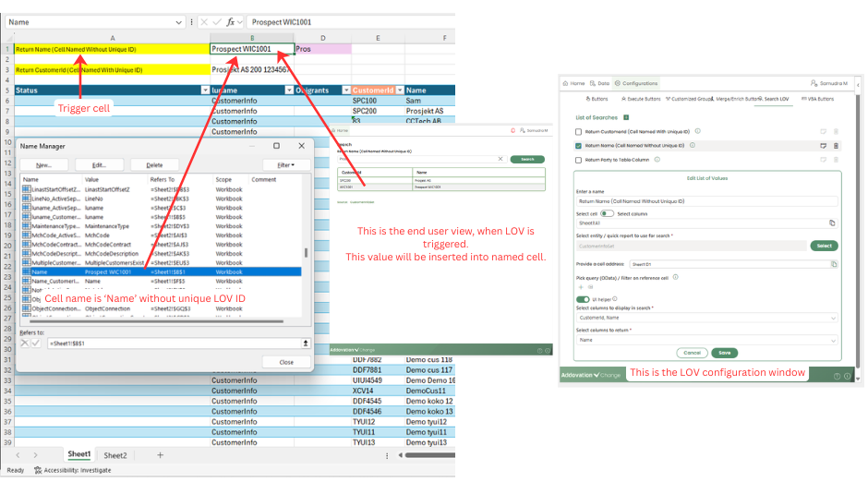Switch to Sheet2 worksheet tab
This screenshot has height=494, width=868.
pos(115,455)
